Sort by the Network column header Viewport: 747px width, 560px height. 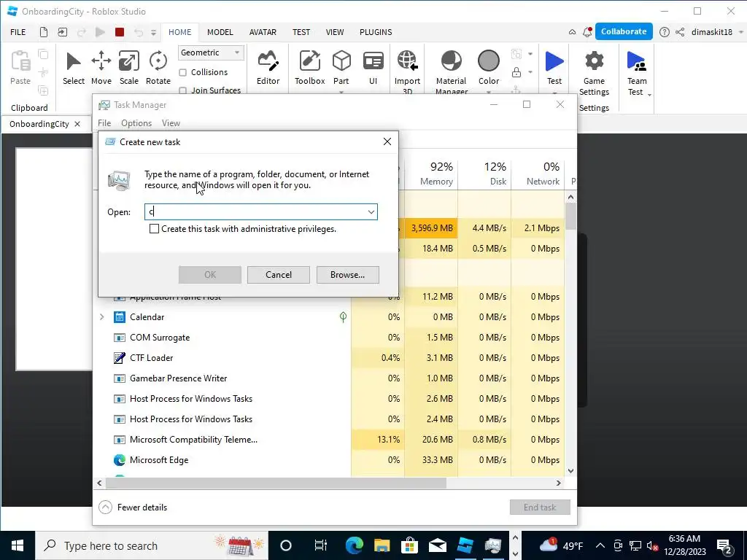(x=538, y=174)
